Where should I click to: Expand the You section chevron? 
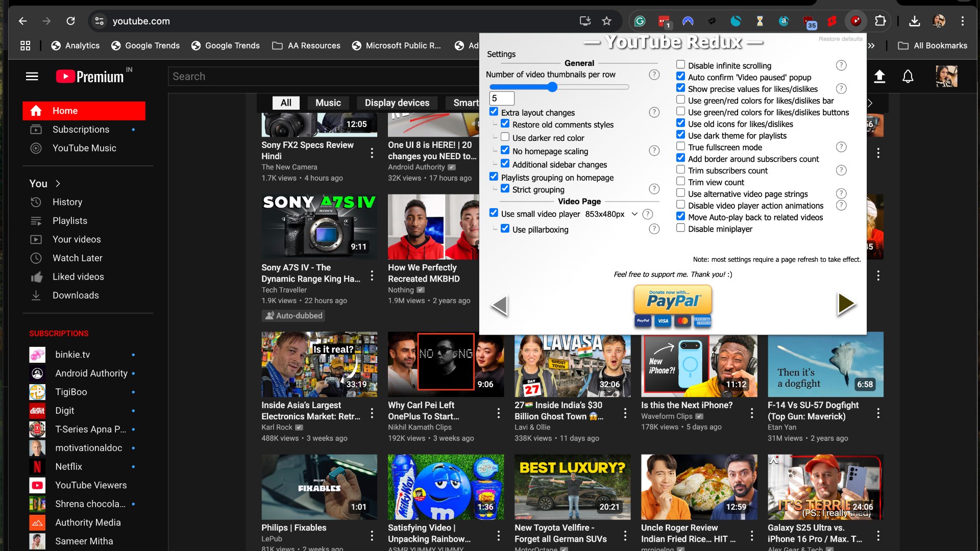(58, 184)
